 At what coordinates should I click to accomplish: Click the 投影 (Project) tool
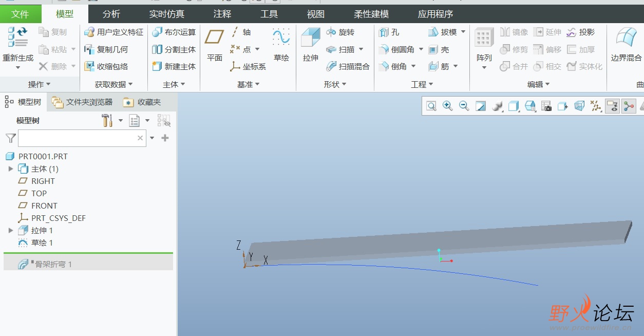(580, 32)
